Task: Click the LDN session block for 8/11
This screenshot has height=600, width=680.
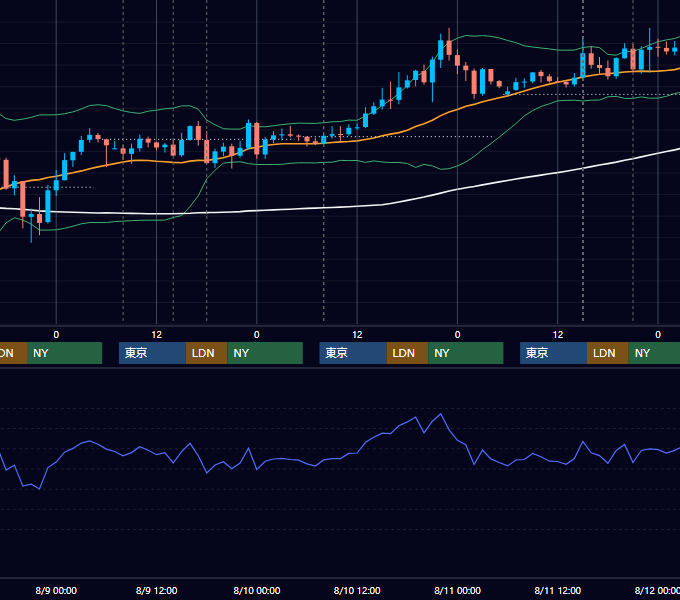Action: tap(608, 353)
